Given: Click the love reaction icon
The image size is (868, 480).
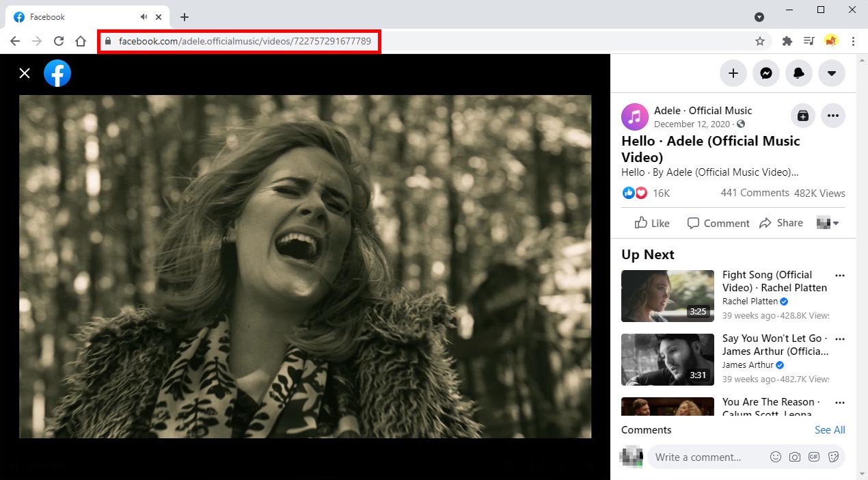Looking at the screenshot, I should (x=640, y=193).
